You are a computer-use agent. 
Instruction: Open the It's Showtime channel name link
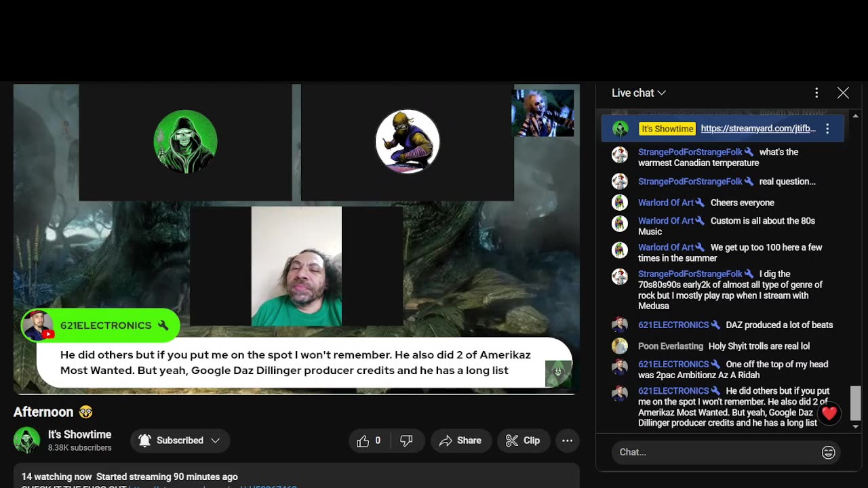[x=79, y=434]
